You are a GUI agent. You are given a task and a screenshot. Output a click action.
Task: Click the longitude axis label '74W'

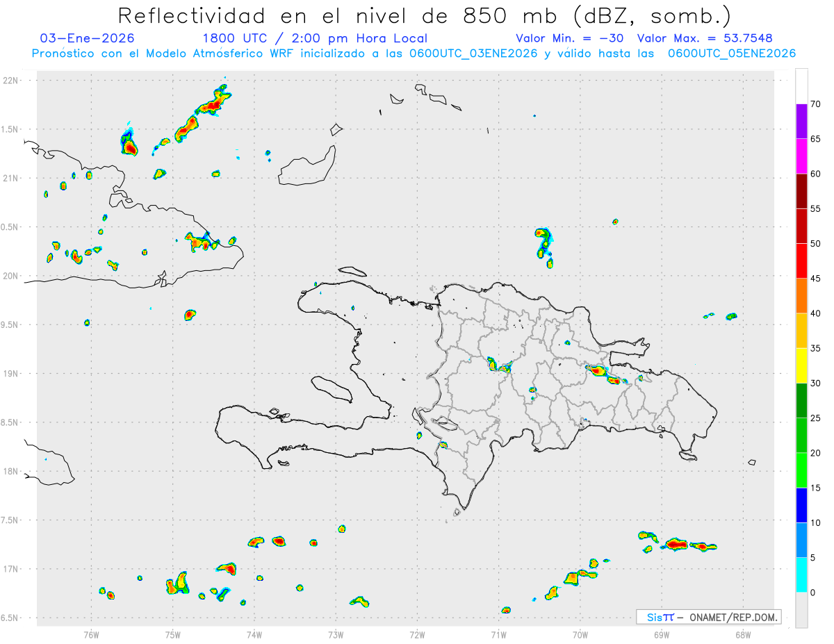coord(254,634)
